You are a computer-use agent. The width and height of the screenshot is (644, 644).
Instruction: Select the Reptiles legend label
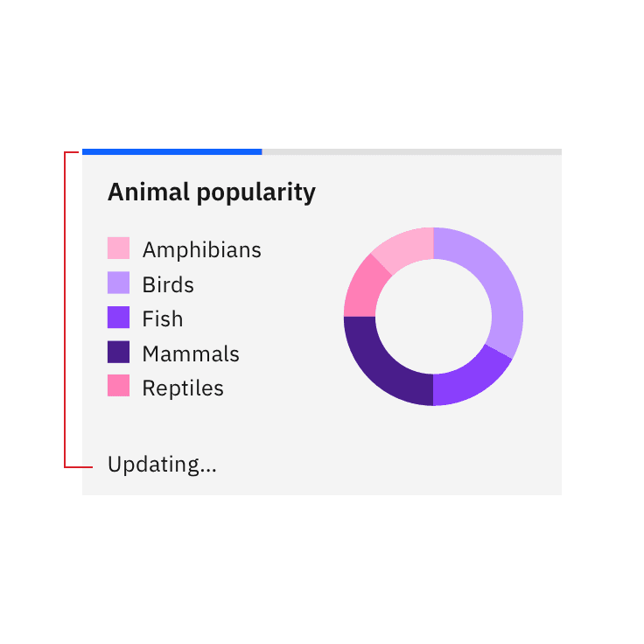click(183, 388)
